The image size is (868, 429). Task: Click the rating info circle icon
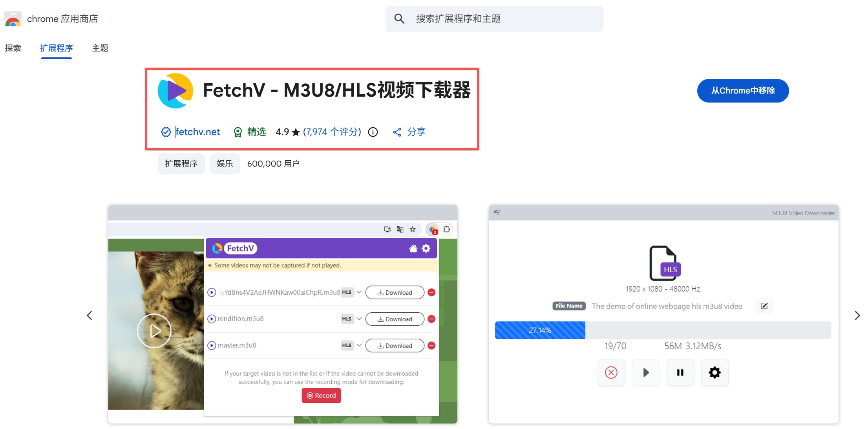click(x=373, y=132)
